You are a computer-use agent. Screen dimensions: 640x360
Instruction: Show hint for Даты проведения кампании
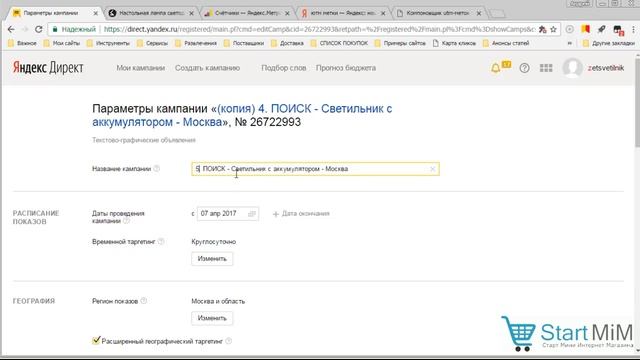coord(127,221)
